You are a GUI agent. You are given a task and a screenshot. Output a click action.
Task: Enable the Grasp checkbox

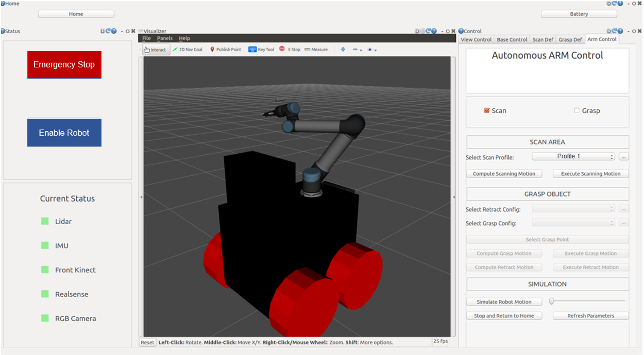577,111
